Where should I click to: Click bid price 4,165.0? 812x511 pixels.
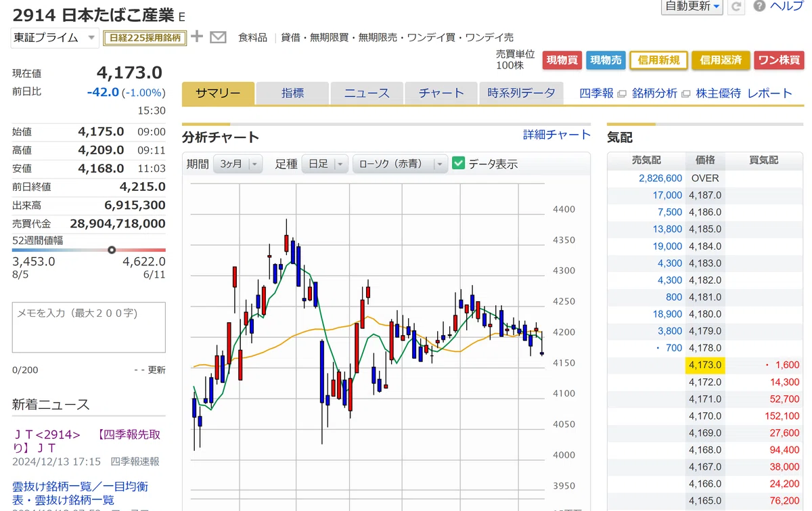point(705,501)
